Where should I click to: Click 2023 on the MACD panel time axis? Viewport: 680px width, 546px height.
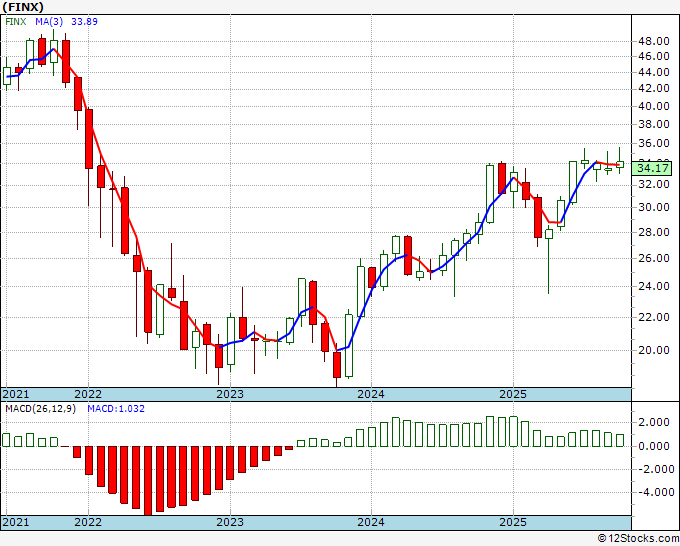point(230,522)
